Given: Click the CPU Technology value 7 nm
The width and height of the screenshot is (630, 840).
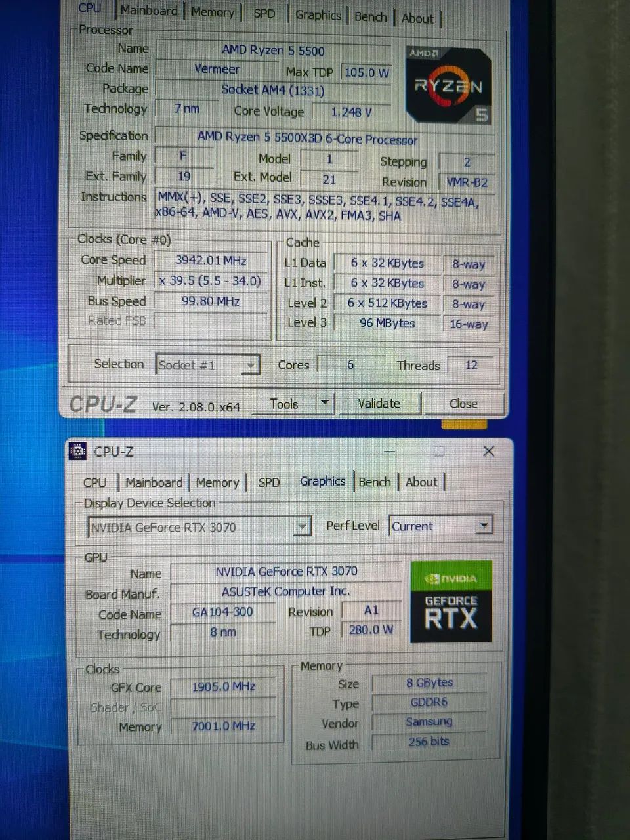Looking at the screenshot, I should point(186,109).
